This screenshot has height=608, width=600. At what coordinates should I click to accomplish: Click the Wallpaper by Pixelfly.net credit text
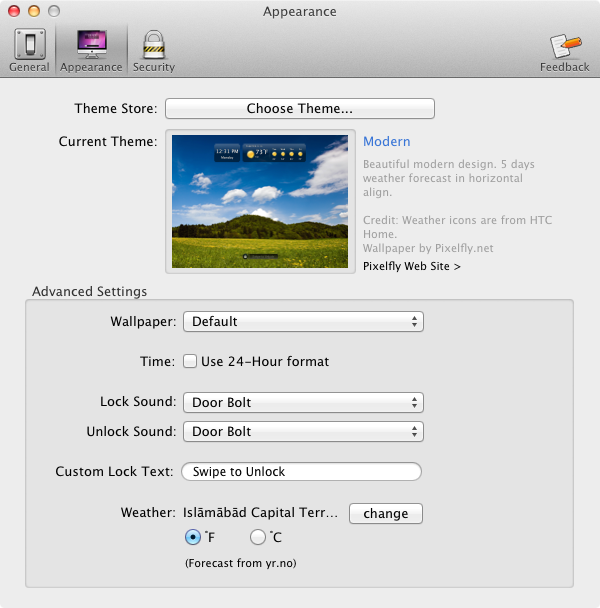[x=428, y=248]
